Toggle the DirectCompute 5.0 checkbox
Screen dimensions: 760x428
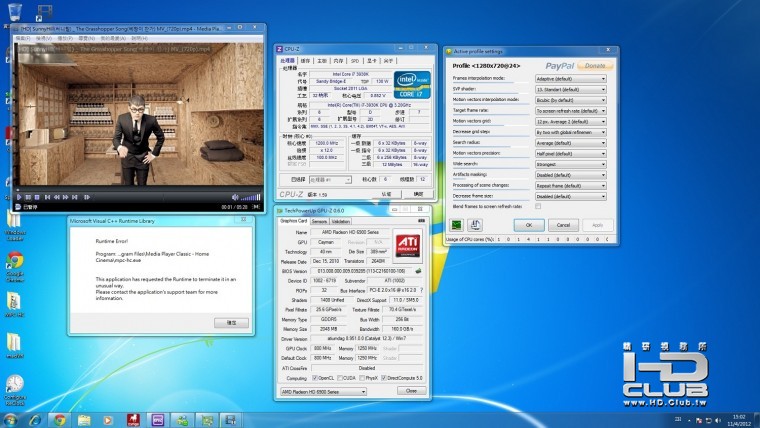pyautogui.click(x=384, y=378)
